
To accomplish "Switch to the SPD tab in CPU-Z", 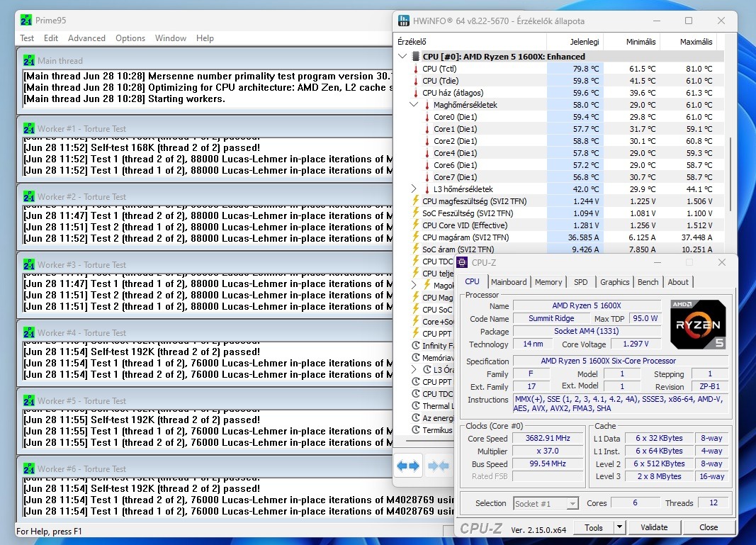I will point(580,282).
